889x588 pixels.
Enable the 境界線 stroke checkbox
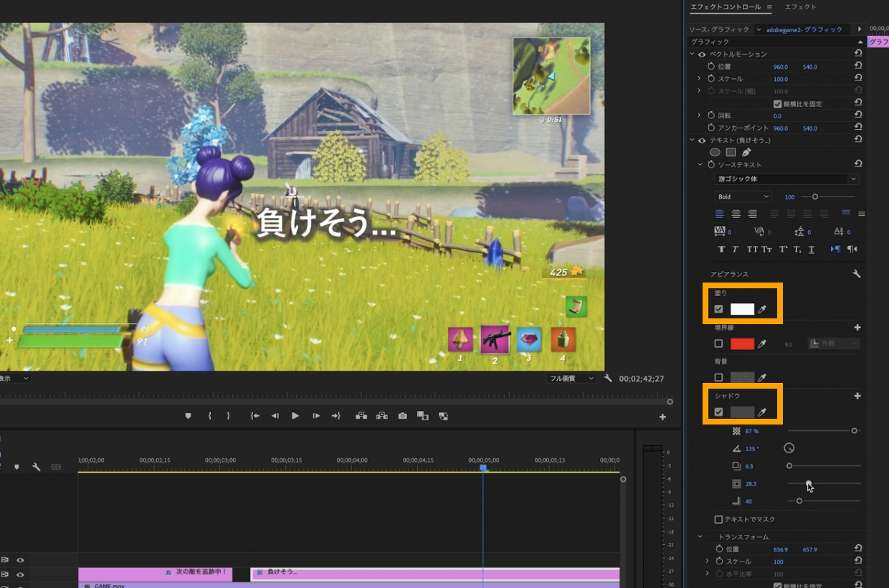tap(718, 344)
